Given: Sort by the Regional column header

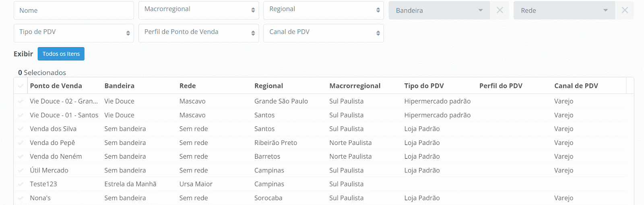Looking at the screenshot, I should (268, 86).
